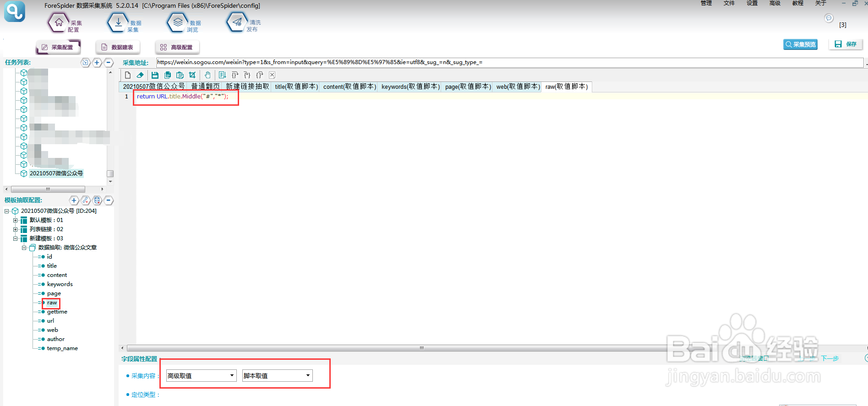868x406 pixels.
Task: Expand the 默认模板 : 01 tree node
Action: (15, 220)
